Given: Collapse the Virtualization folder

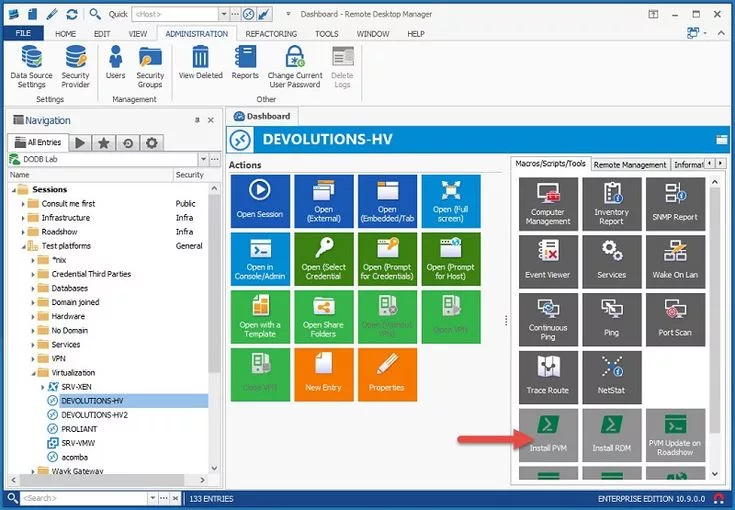Looking at the screenshot, I should click(x=33, y=372).
